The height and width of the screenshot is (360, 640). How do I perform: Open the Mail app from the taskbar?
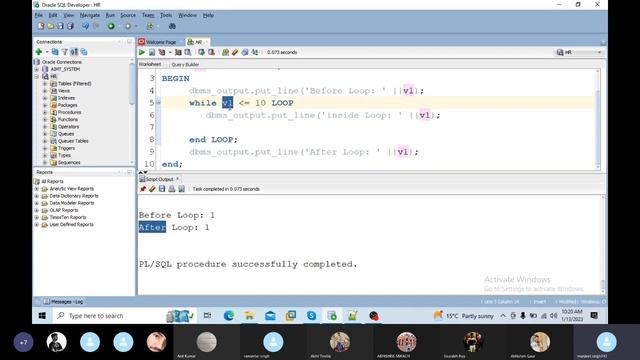click(x=270, y=316)
